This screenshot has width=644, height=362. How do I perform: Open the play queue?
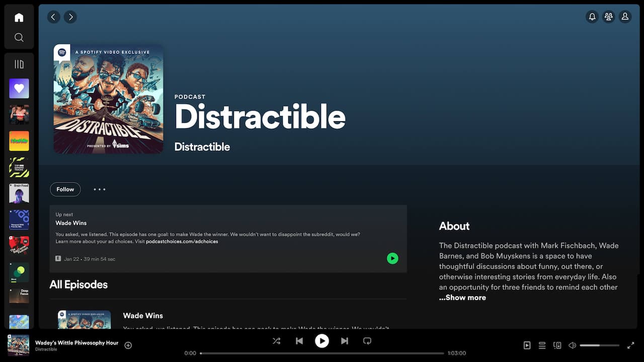coord(542,345)
